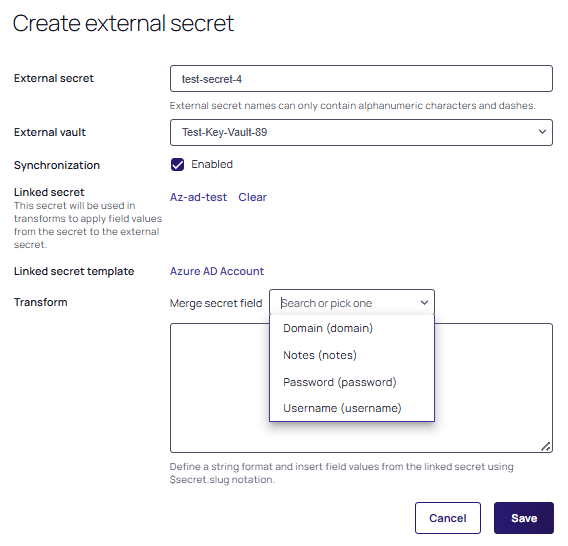Screen dimensions: 568x546
Task: Collapse the Merge secret field chevron
Action: (x=424, y=303)
